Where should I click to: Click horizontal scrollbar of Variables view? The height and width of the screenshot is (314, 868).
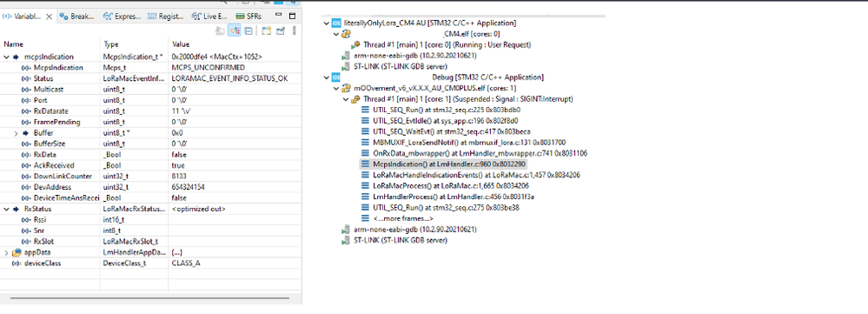point(149,298)
